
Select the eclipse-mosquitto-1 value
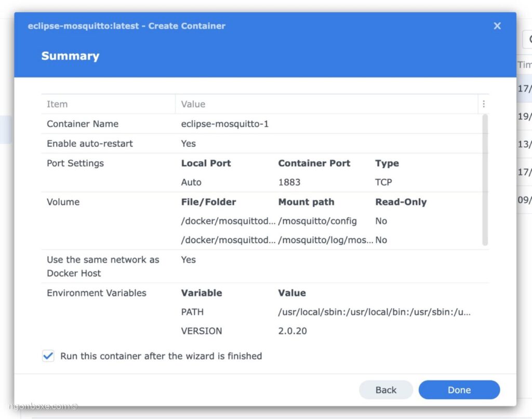pos(224,124)
